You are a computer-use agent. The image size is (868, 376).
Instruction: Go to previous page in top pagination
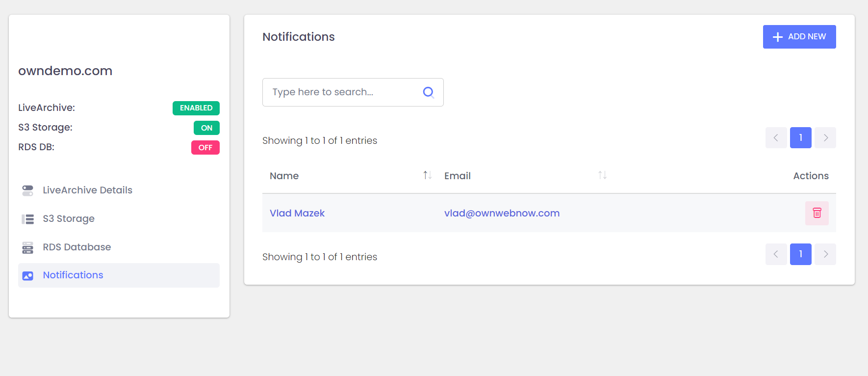776,138
